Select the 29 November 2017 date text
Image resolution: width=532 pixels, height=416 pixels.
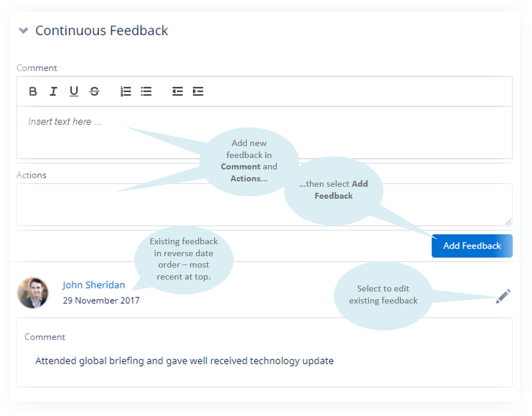point(101,300)
